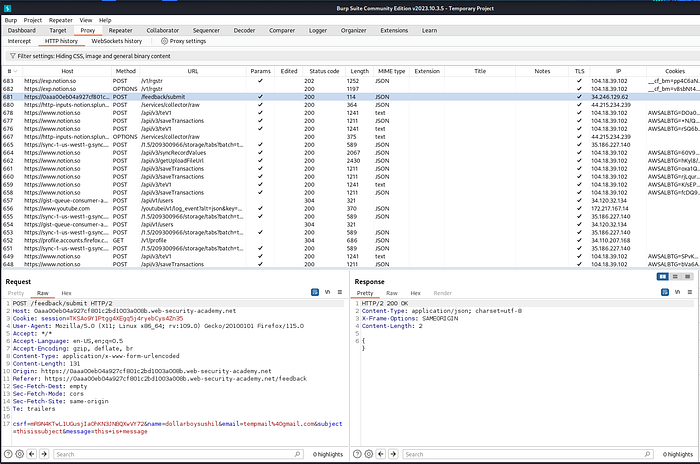
Task: Click the length value 2430 in row 662
Action: click(353, 161)
